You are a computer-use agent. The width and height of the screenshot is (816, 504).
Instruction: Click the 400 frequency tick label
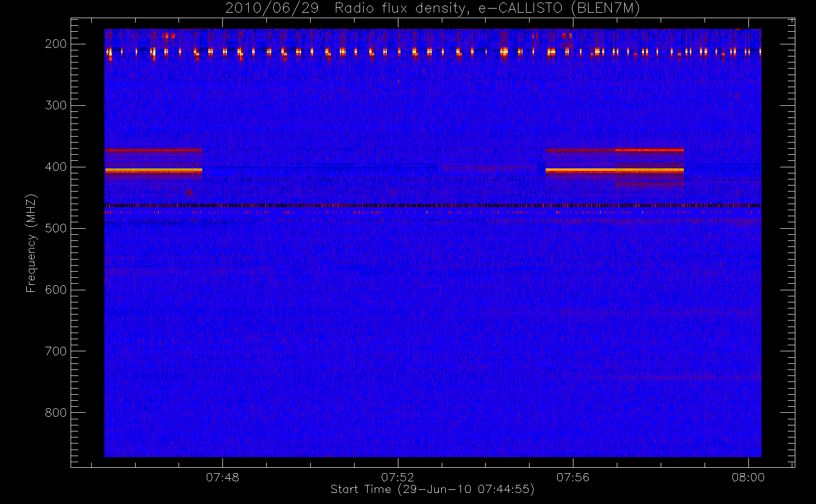click(55, 167)
